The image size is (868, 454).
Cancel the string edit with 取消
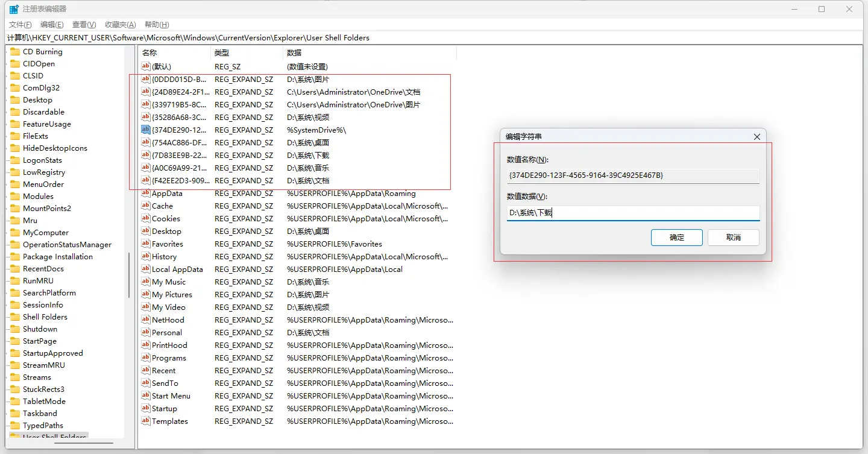(733, 238)
